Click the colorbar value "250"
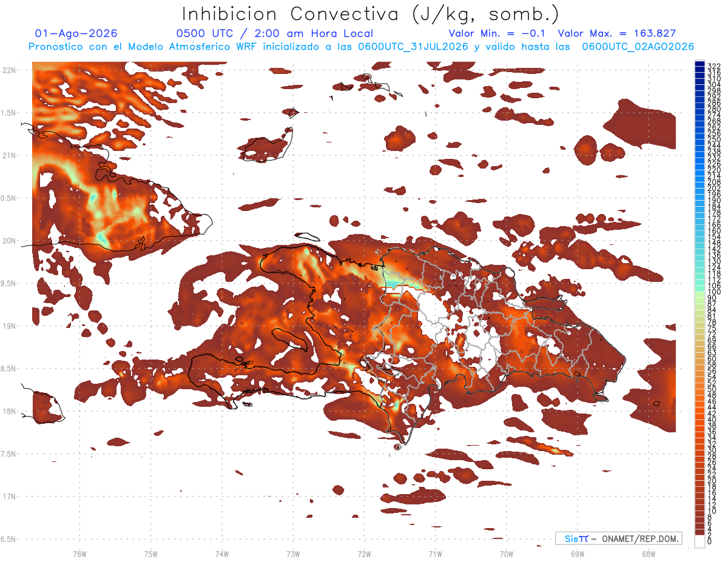Image resolution: width=728 pixels, height=562 pixels. click(x=714, y=139)
